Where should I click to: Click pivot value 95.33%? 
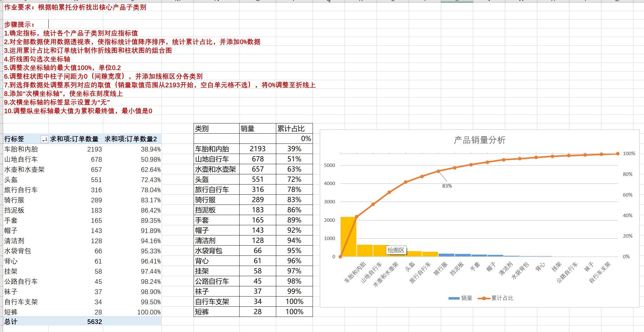tap(151, 251)
